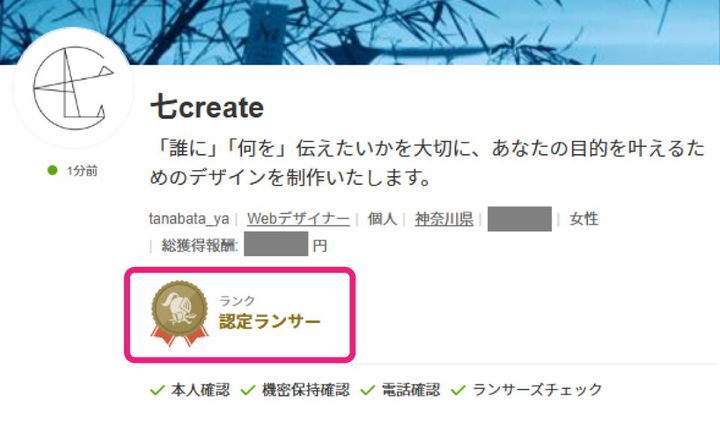Viewport: 720px width, 421px height.
Task: Open the Webデザイナー link
Action: tap(298, 219)
